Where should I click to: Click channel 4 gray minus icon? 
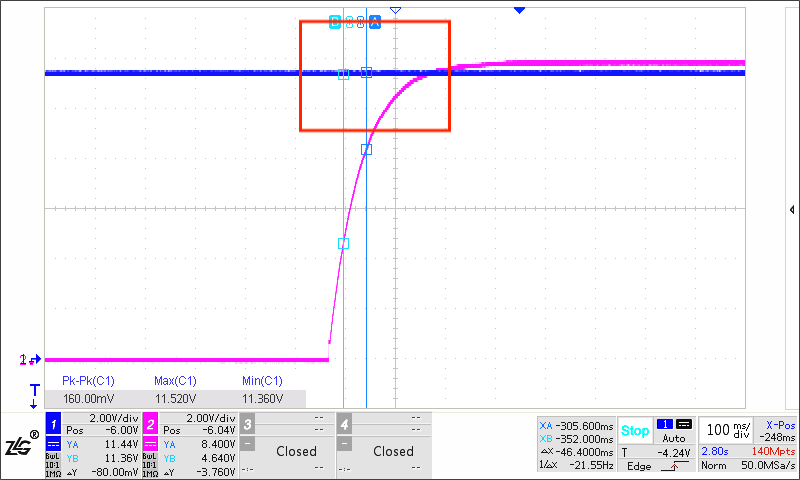click(x=344, y=444)
